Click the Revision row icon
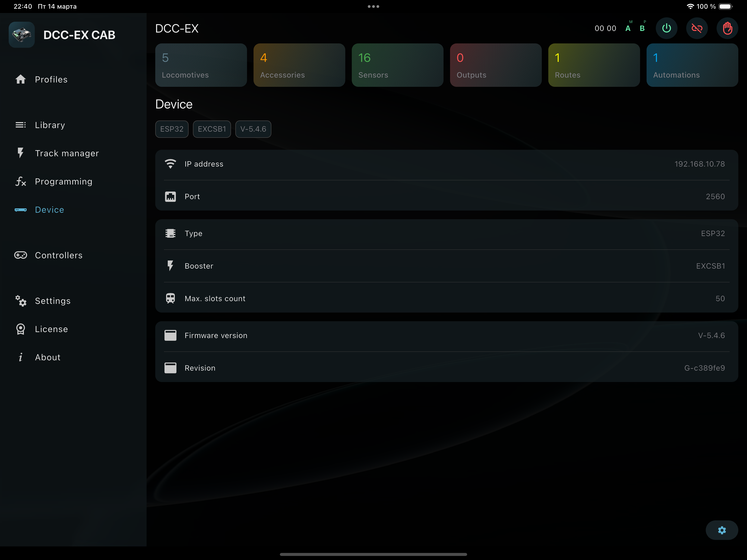Image resolution: width=747 pixels, height=560 pixels. point(170,368)
